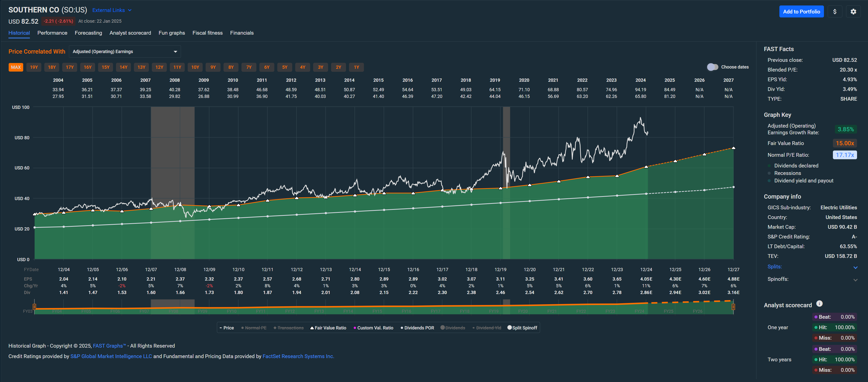Click the Blended P/E 20.30 x value
Image resolution: width=868 pixels, height=382 pixels.
[x=848, y=70]
